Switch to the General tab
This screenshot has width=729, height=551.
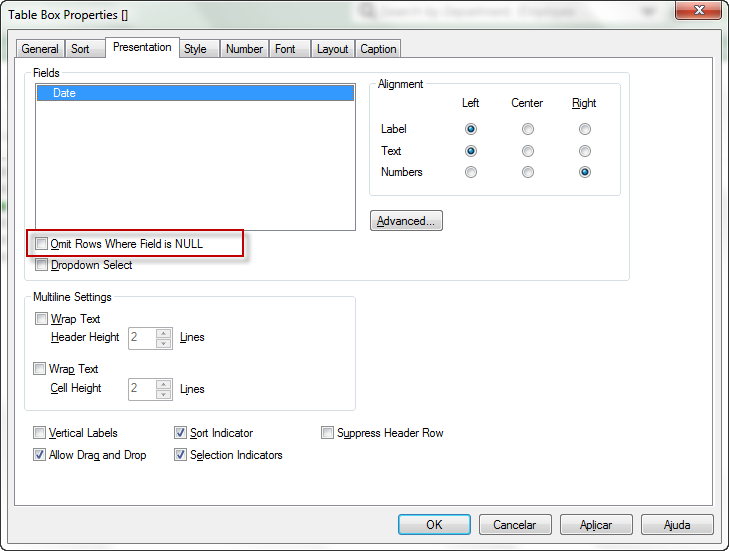(x=40, y=49)
